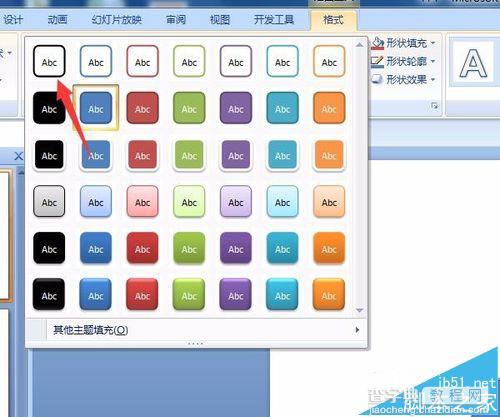Open the 形状填充 shape fill menu
Screen dimensions: 500x417
coord(404,43)
